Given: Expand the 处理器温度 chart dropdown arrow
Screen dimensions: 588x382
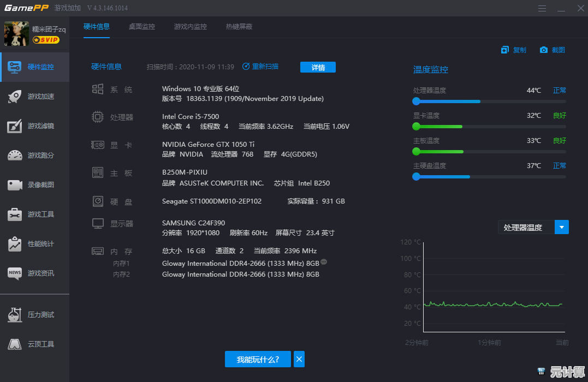Looking at the screenshot, I should point(562,227).
